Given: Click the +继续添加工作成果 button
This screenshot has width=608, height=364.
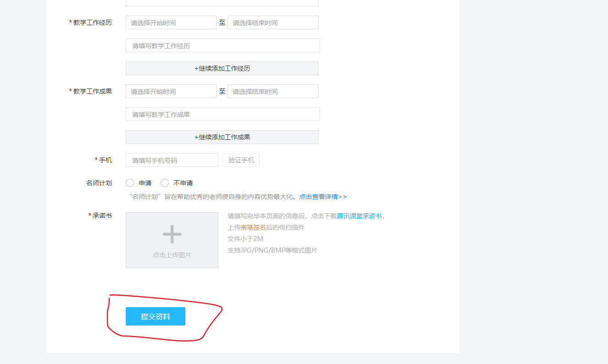Looking at the screenshot, I should (222, 137).
